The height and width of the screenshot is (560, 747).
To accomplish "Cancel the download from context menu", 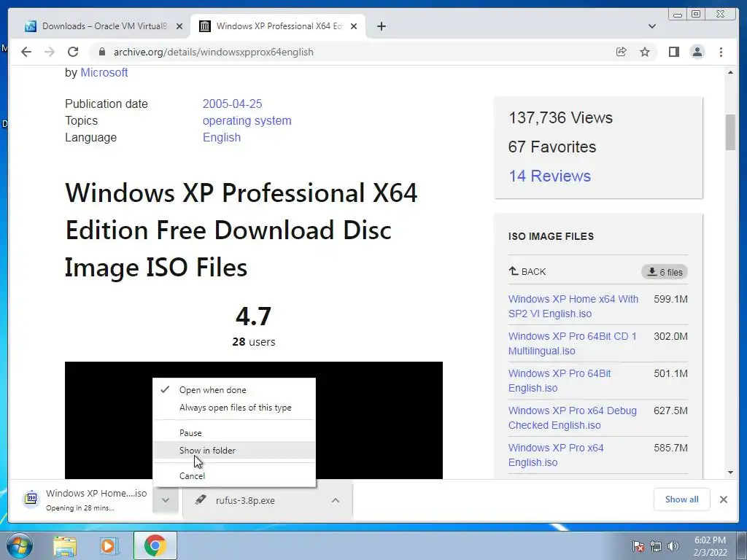I will click(234, 475).
